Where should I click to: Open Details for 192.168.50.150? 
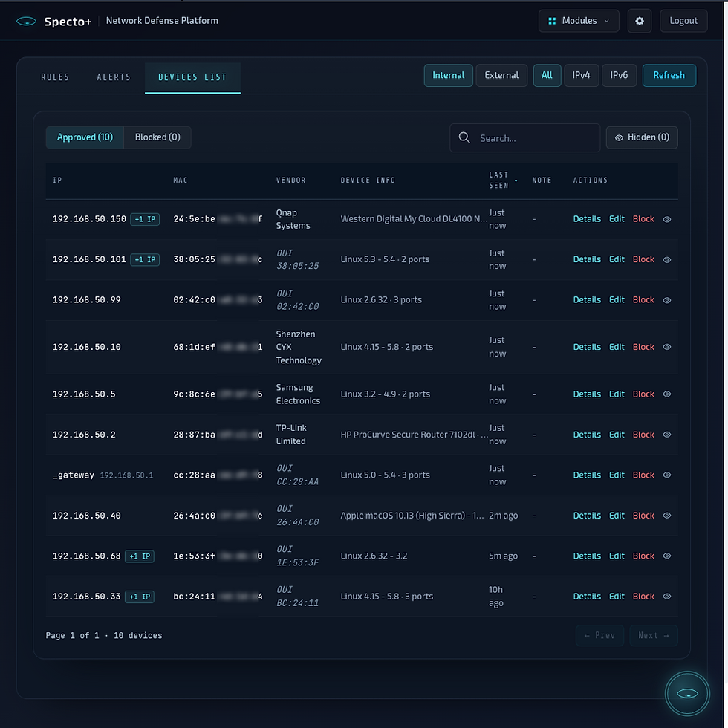click(x=587, y=219)
